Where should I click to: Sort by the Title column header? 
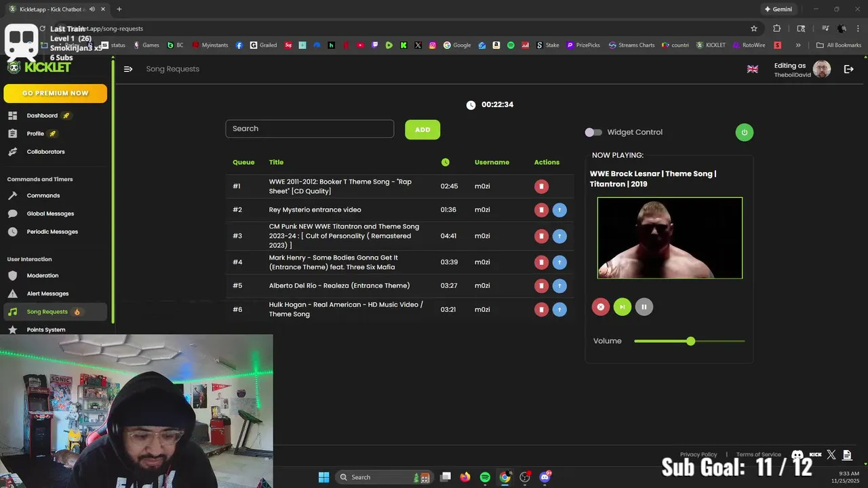pyautogui.click(x=276, y=162)
